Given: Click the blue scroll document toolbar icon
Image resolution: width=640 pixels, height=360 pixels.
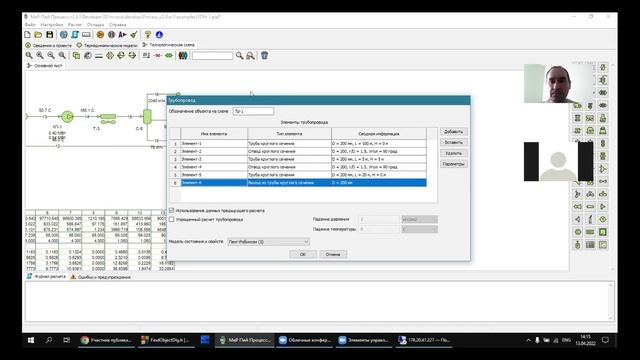Looking at the screenshot, I should [75, 35].
